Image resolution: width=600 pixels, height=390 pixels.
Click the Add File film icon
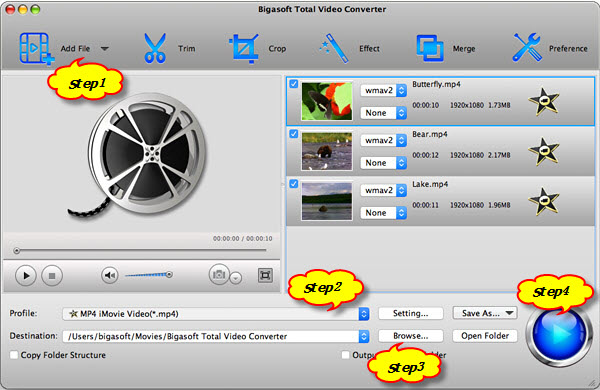click(36, 48)
